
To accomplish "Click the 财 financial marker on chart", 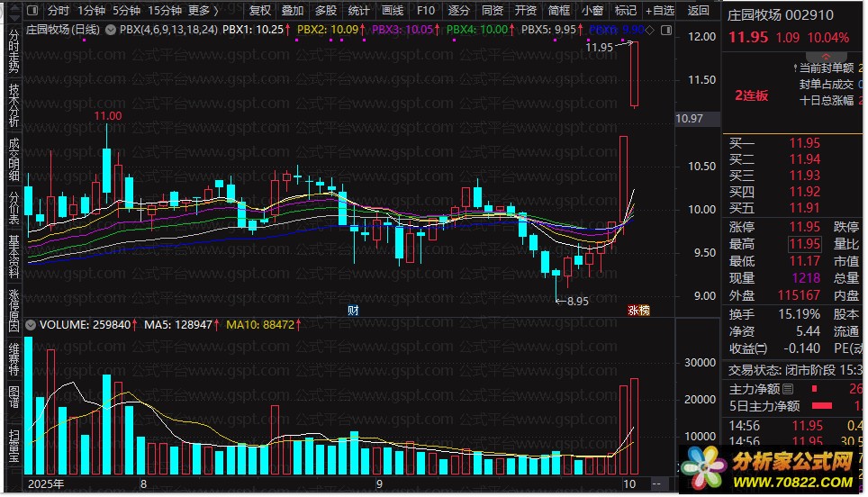I will pyautogui.click(x=353, y=310).
